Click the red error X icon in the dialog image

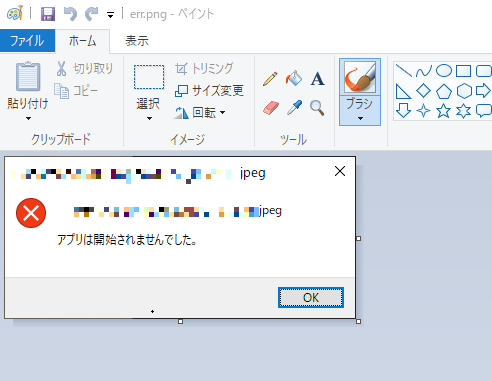click(x=31, y=213)
